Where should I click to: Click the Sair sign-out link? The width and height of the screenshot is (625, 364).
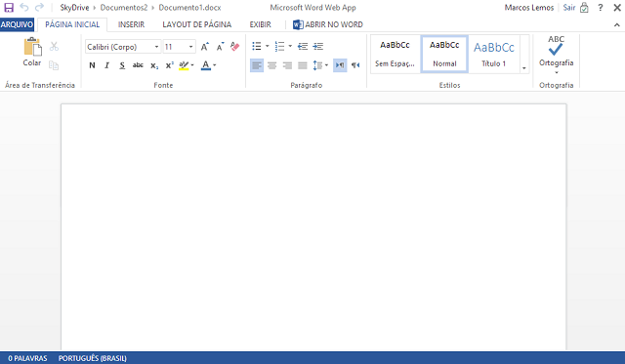pyautogui.click(x=569, y=8)
